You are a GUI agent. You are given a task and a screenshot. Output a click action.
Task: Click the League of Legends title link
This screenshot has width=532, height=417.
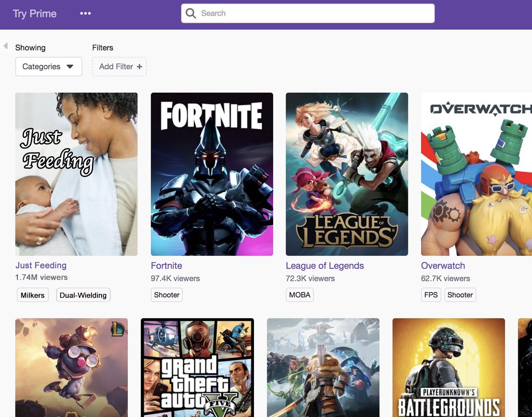(x=325, y=266)
